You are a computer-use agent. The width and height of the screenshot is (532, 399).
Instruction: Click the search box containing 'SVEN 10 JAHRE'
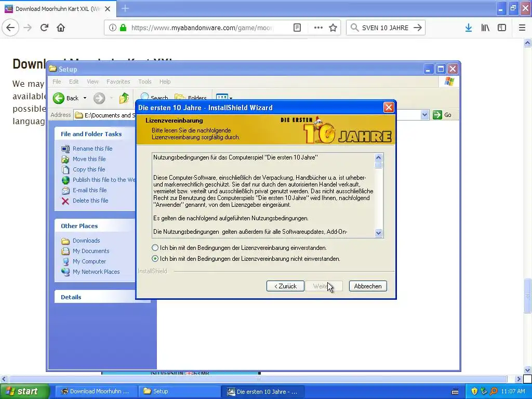pyautogui.click(x=385, y=28)
